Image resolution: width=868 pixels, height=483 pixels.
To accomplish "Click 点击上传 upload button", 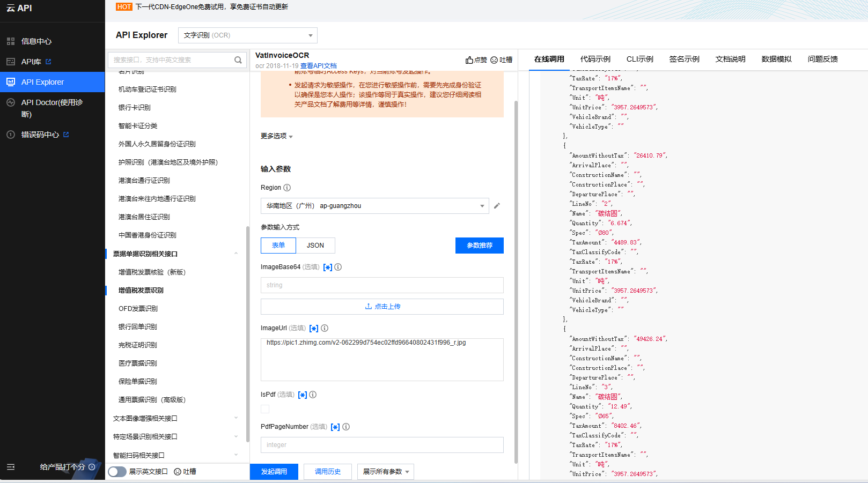I will (x=382, y=307).
